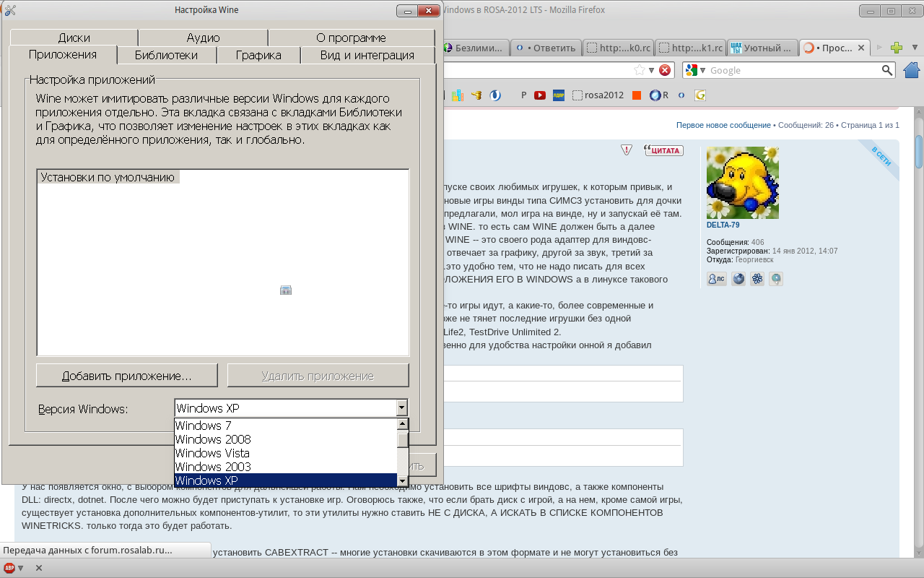924x578 pixels.
Task: Click the report post exclamation icon
Action: click(x=627, y=150)
